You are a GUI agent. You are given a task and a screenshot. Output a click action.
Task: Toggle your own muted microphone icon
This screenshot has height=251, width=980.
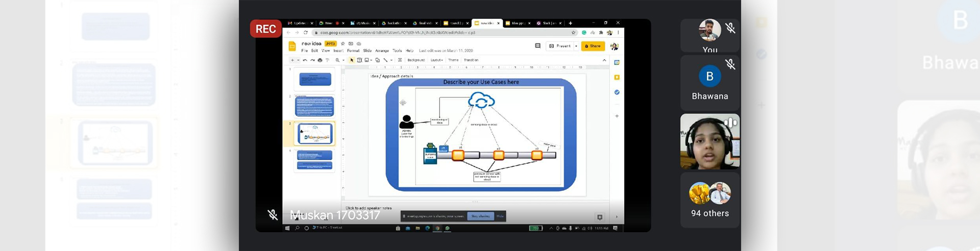tap(730, 28)
